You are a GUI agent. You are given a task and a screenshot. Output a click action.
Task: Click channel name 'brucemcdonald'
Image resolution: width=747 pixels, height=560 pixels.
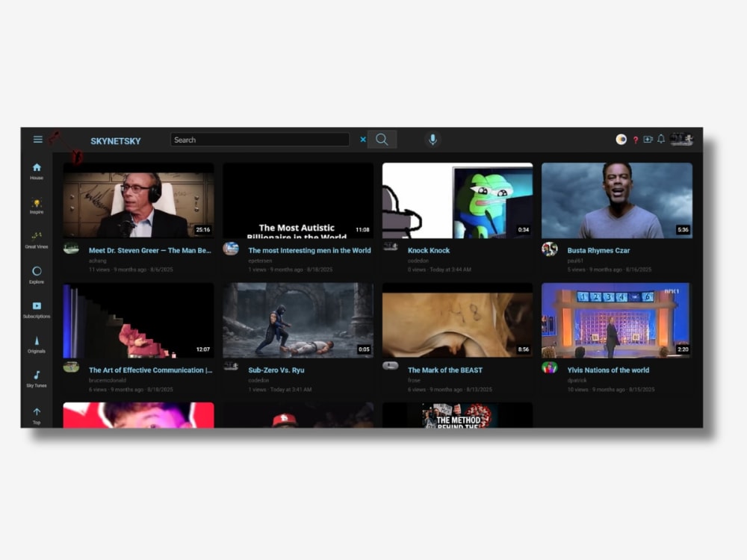click(108, 381)
